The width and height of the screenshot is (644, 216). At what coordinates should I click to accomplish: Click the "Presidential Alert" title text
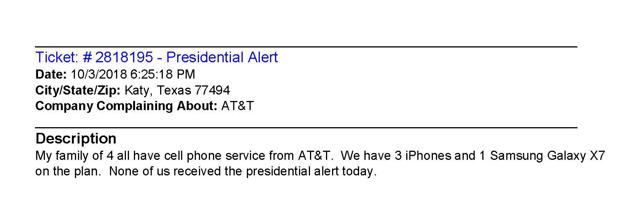pyautogui.click(x=222, y=57)
